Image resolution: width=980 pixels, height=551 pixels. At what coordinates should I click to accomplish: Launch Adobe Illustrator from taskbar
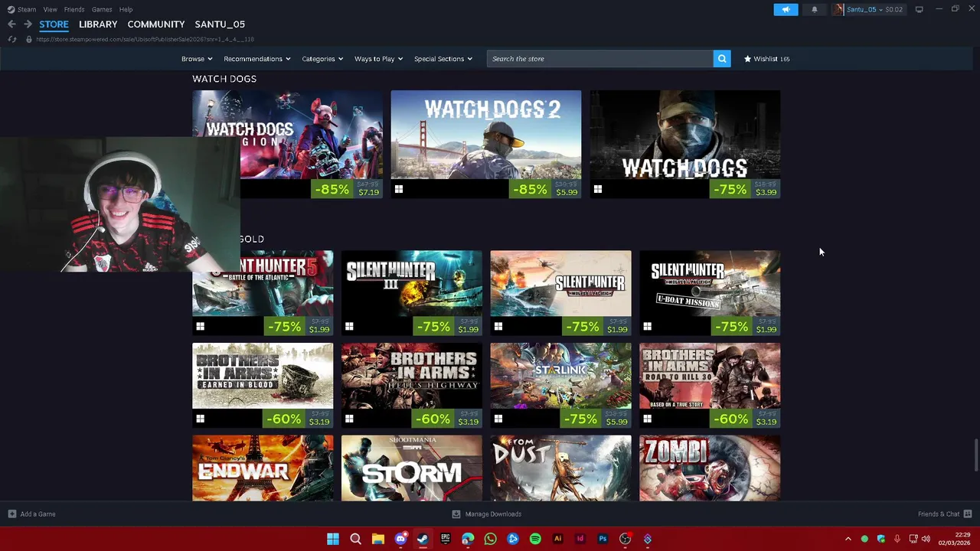coord(557,539)
